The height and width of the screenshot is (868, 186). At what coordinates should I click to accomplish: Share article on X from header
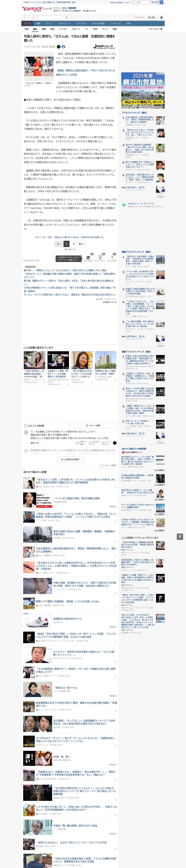[x=59, y=47]
